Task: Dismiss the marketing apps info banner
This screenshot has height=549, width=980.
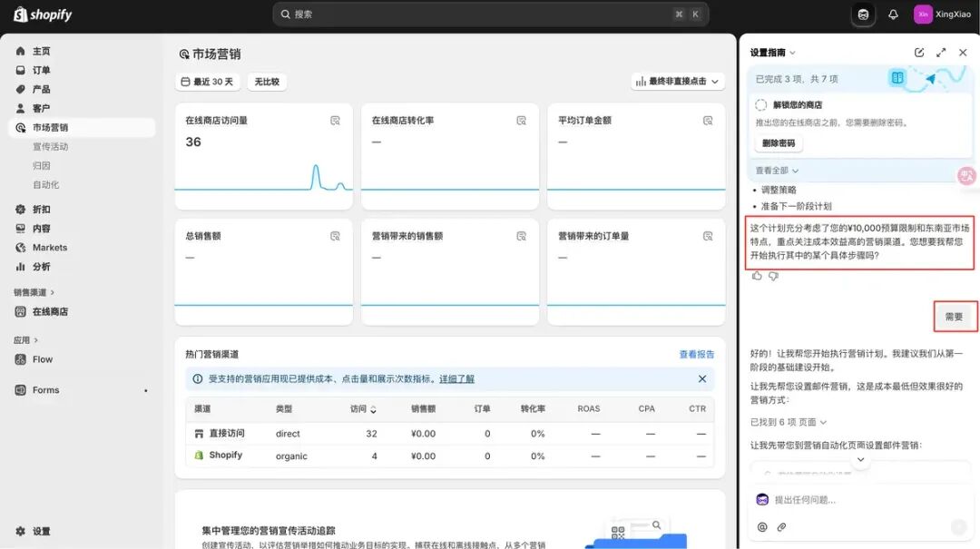Action: [x=701, y=378]
